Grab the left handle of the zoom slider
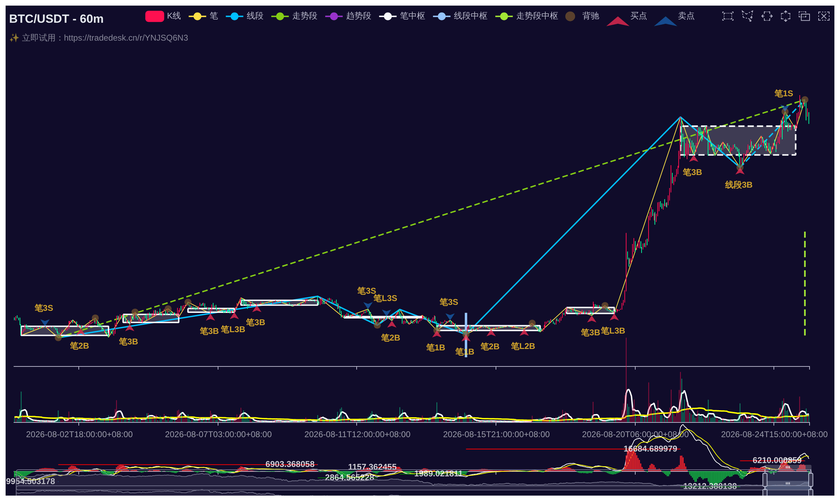This screenshot has width=840, height=504. (x=765, y=479)
